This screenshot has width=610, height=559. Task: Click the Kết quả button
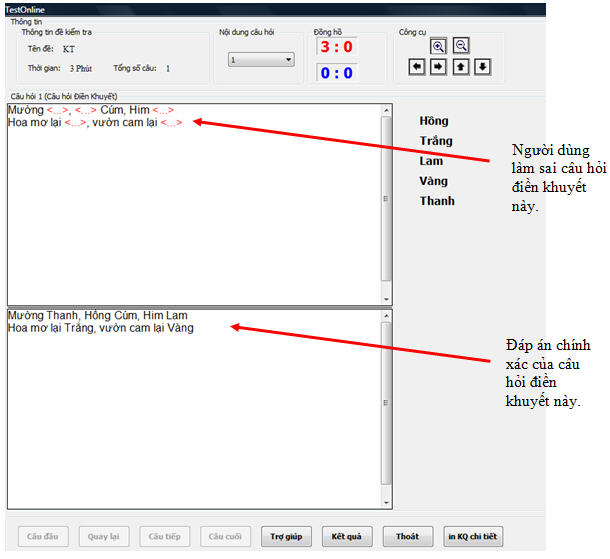pos(347,536)
